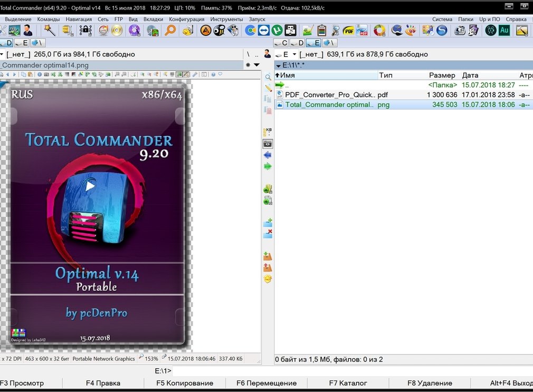This screenshot has width=533, height=392.
Task: Launch AIMP player icon in toolbar
Action: 206,31
